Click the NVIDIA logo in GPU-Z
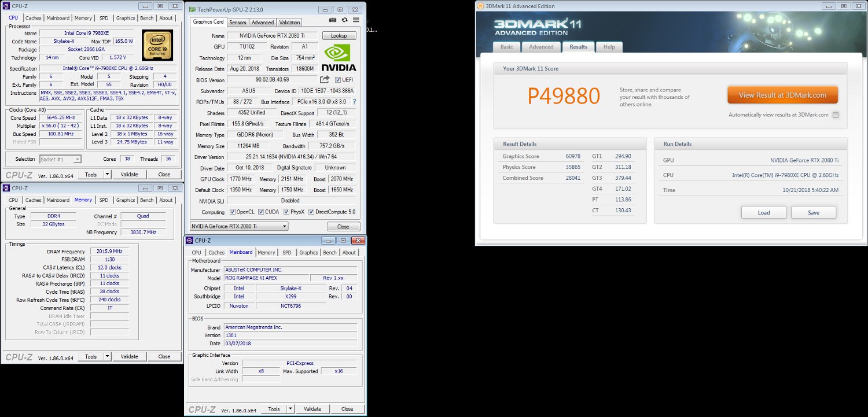The width and height of the screenshot is (868, 417). click(x=339, y=58)
